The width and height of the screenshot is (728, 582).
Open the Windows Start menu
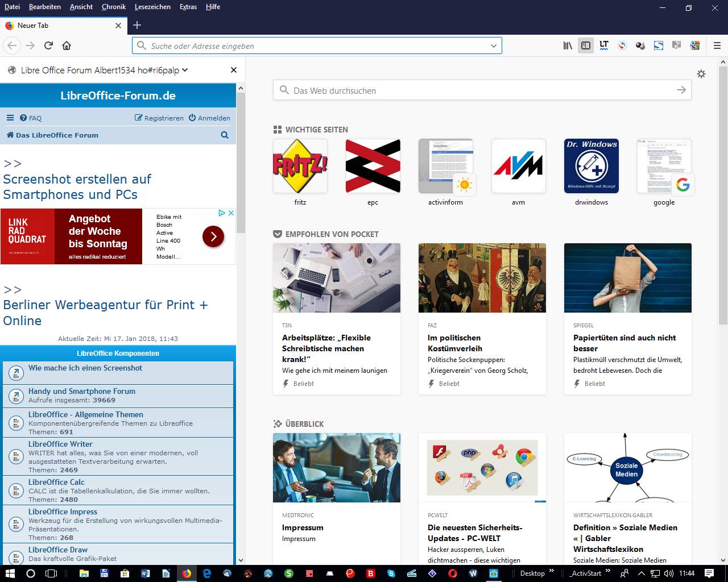tap(10, 573)
